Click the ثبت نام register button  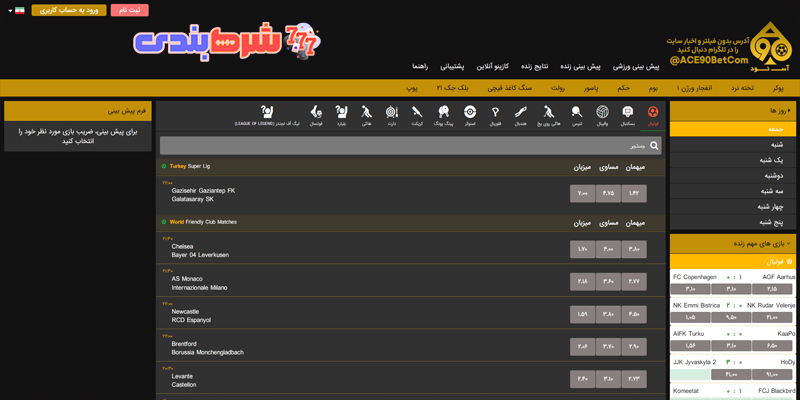[x=130, y=10]
